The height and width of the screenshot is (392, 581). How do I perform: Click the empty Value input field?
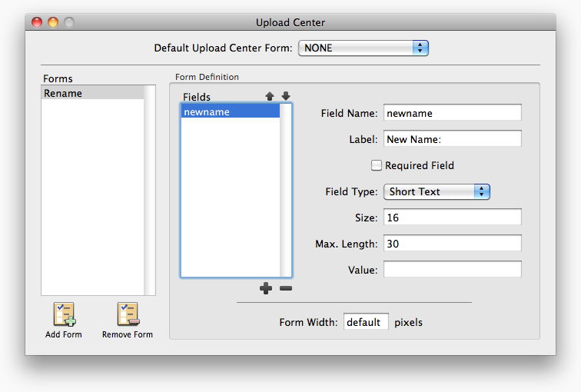452,270
